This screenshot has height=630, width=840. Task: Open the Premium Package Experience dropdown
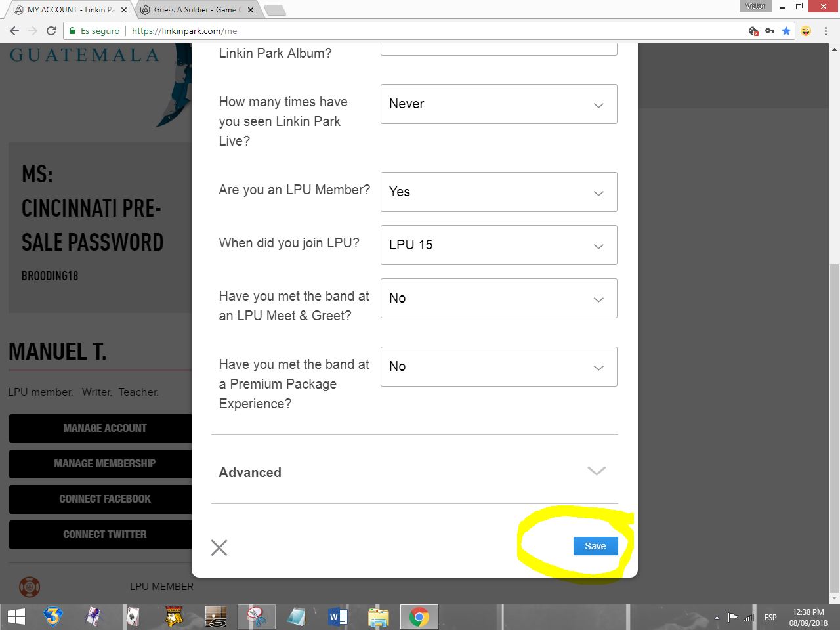[499, 366]
